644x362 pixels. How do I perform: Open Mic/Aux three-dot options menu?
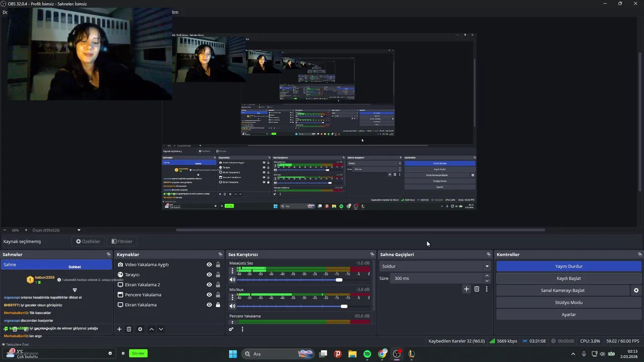click(232, 297)
